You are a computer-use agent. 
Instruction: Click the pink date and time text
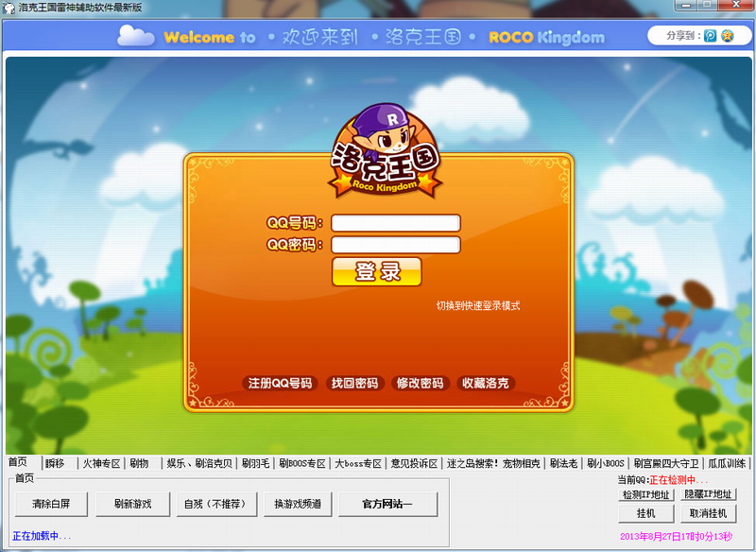tap(676, 537)
